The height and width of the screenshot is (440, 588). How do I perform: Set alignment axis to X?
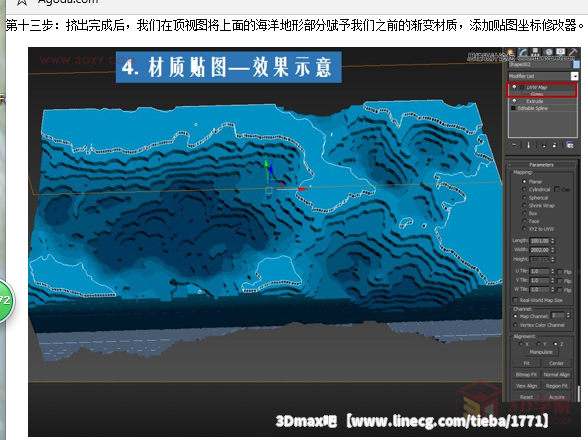coord(520,344)
